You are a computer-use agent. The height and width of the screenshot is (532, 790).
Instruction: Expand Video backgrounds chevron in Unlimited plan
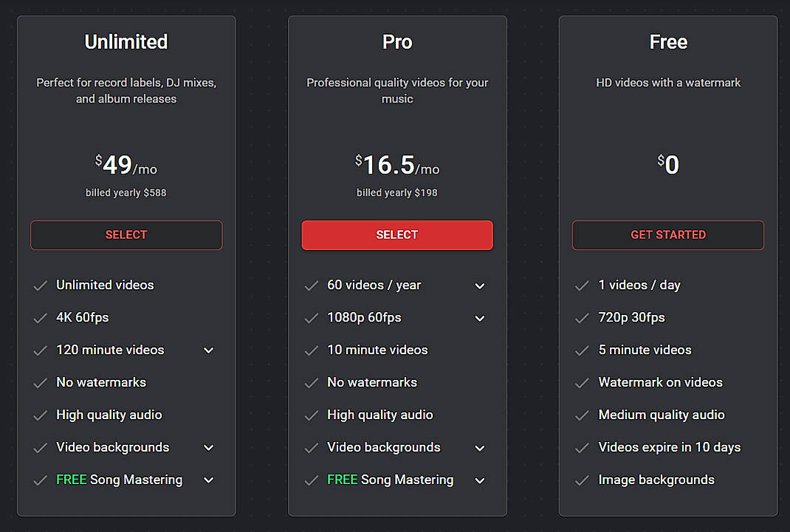point(209,447)
